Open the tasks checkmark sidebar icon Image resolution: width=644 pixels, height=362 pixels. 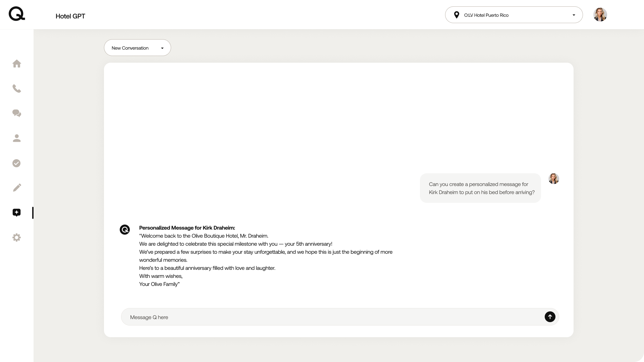16,163
